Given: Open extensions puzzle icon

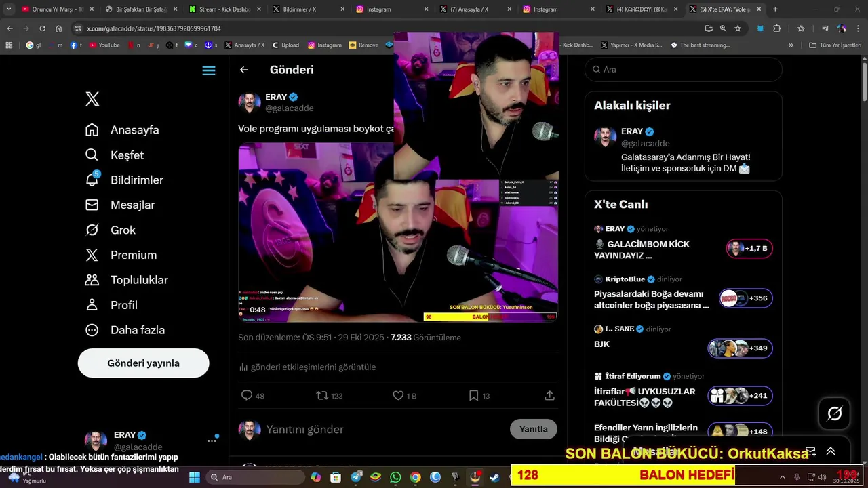Looking at the screenshot, I should 777,28.
